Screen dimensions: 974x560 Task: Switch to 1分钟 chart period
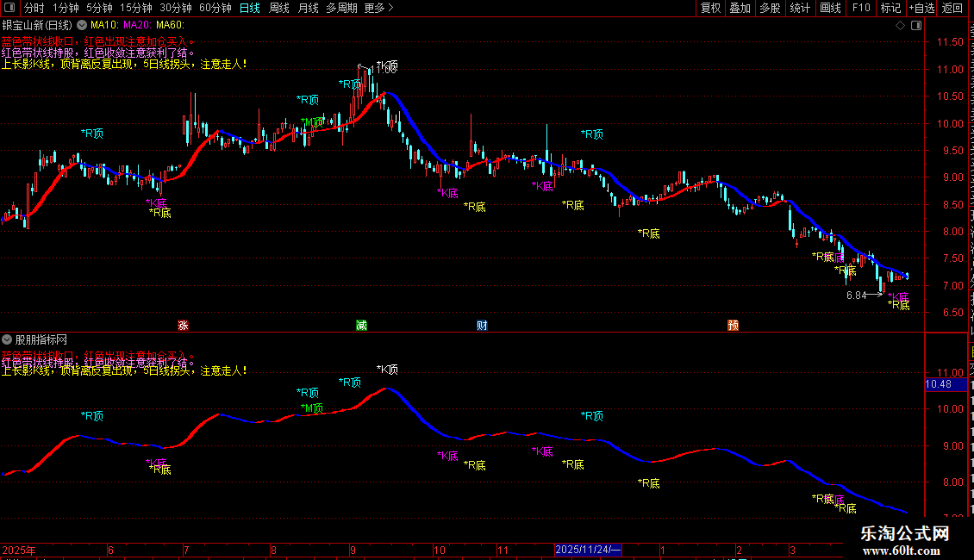66,8
